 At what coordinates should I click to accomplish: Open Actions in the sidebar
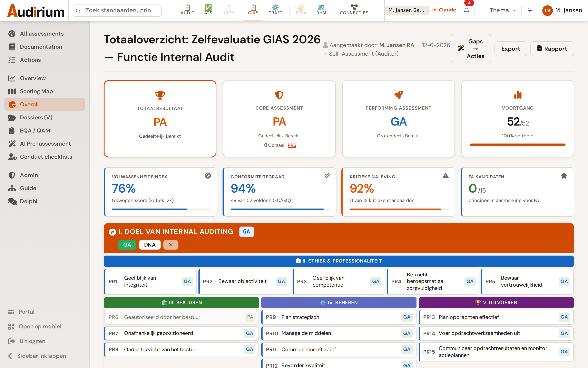tap(45, 60)
